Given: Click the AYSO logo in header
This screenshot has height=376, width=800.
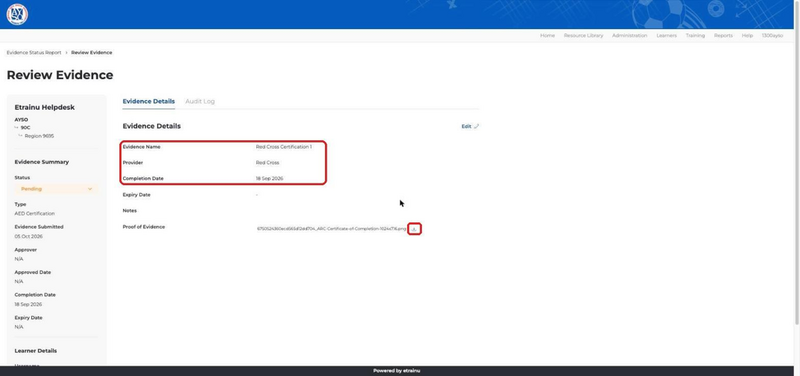Looking at the screenshot, I should tap(17, 14).
